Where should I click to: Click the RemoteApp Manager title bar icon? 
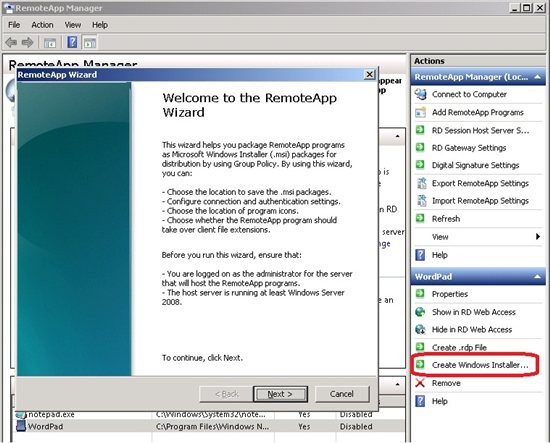coord(9,8)
